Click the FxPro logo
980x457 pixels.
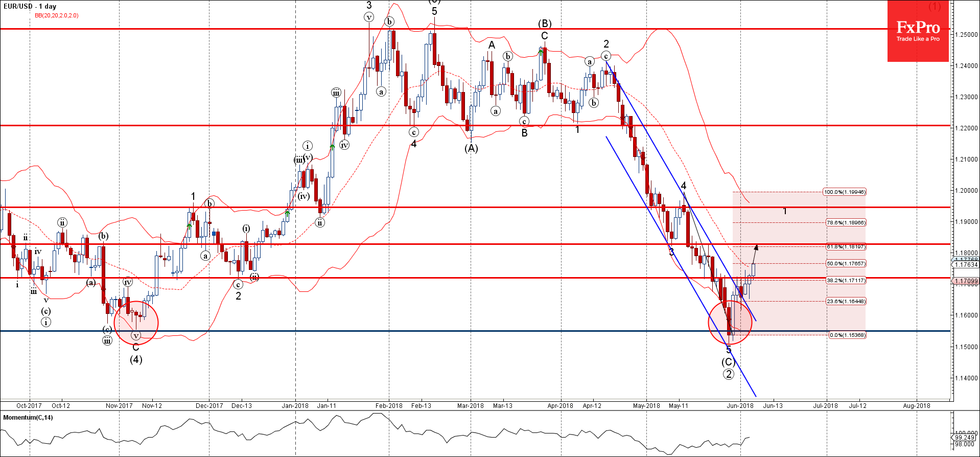pos(918,31)
